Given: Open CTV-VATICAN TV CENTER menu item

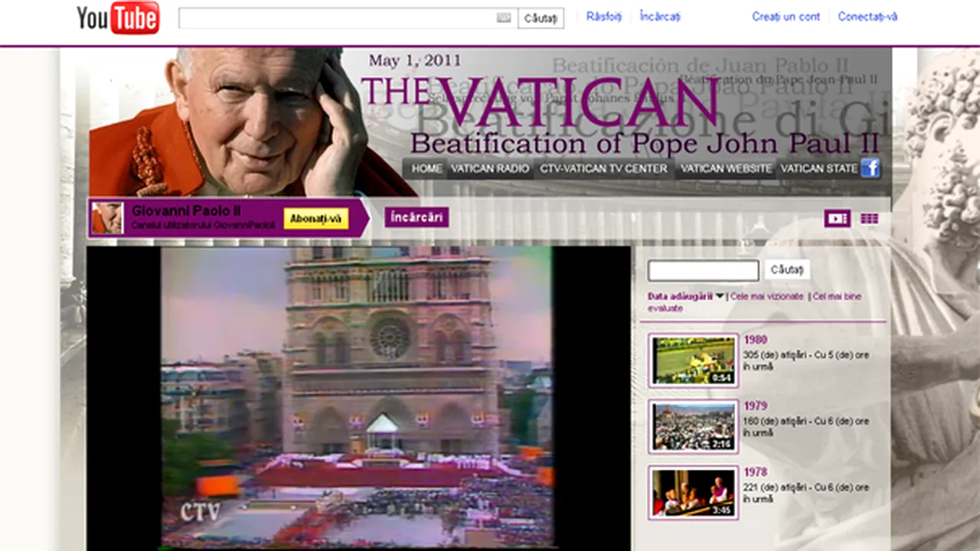Looking at the screenshot, I should pos(603,168).
